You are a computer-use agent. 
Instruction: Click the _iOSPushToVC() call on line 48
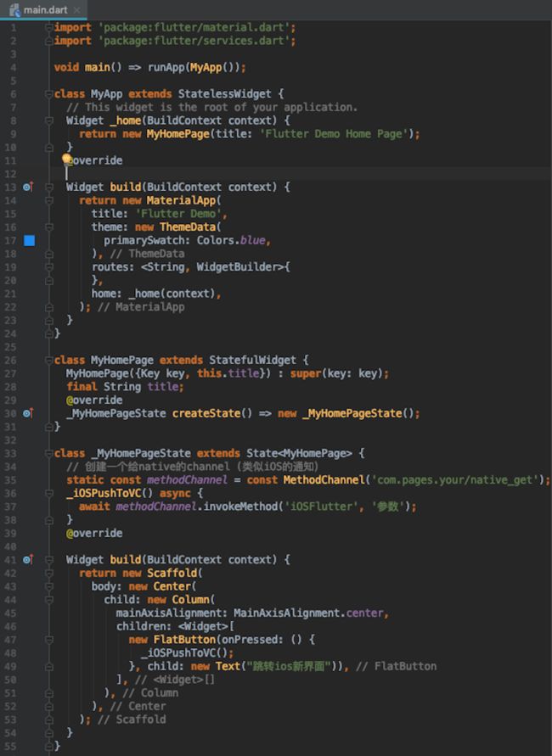click(x=183, y=652)
